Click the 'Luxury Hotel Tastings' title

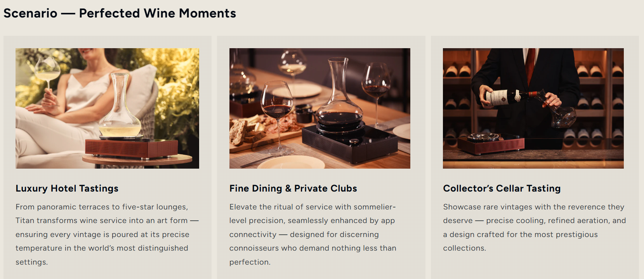tap(67, 188)
